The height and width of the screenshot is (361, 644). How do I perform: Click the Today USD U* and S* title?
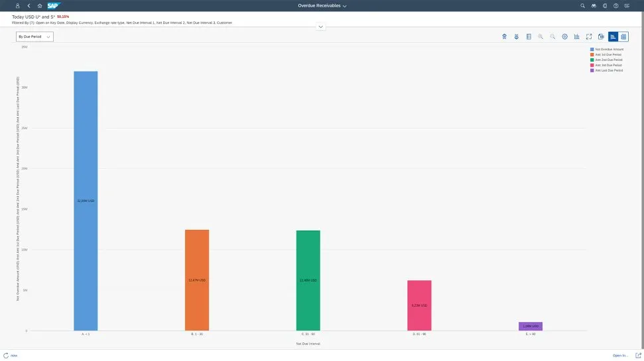click(x=33, y=17)
